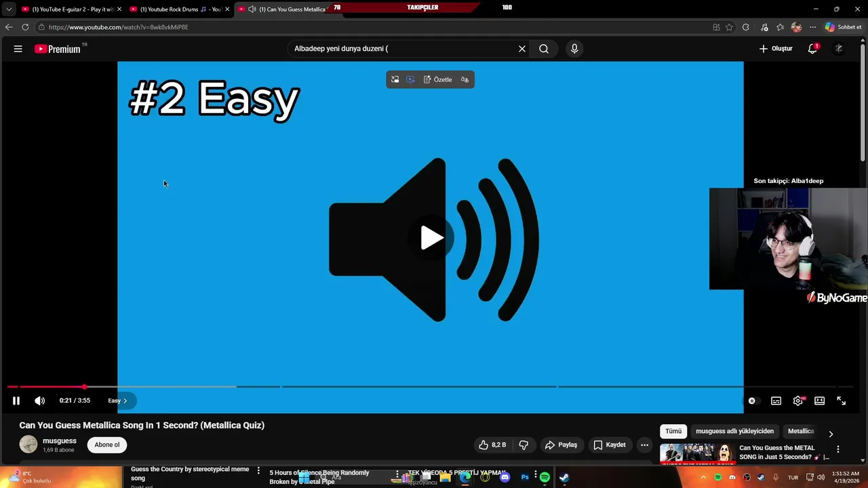Open 'Can You Guess the METAL SONG' title
The height and width of the screenshot is (488, 868).
click(x=785, y=452)
